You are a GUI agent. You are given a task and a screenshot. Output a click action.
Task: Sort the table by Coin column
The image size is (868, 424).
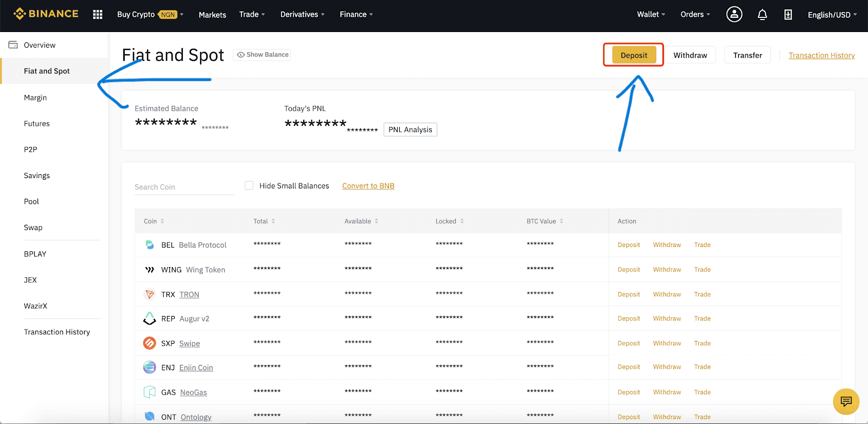tap(154, 222)
